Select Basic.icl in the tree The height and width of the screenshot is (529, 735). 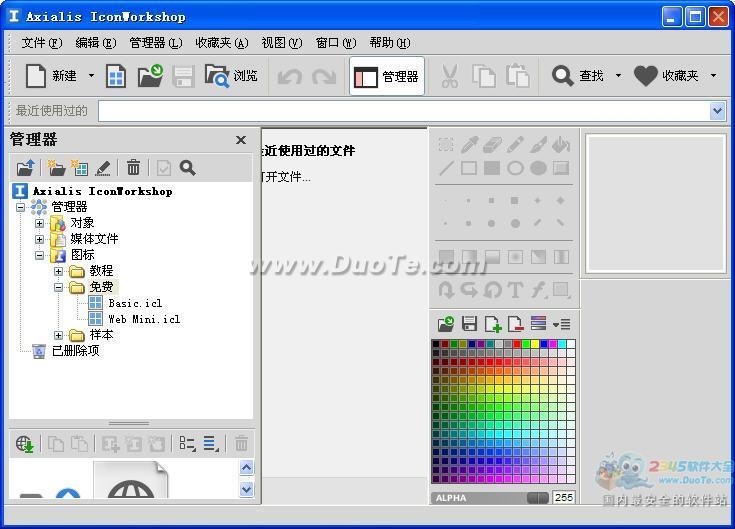(135, 303)
